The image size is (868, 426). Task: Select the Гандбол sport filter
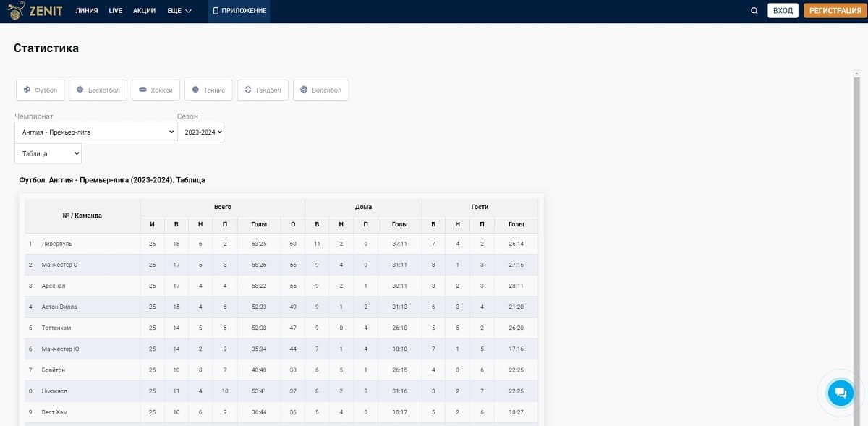click(x=263, y=90)
